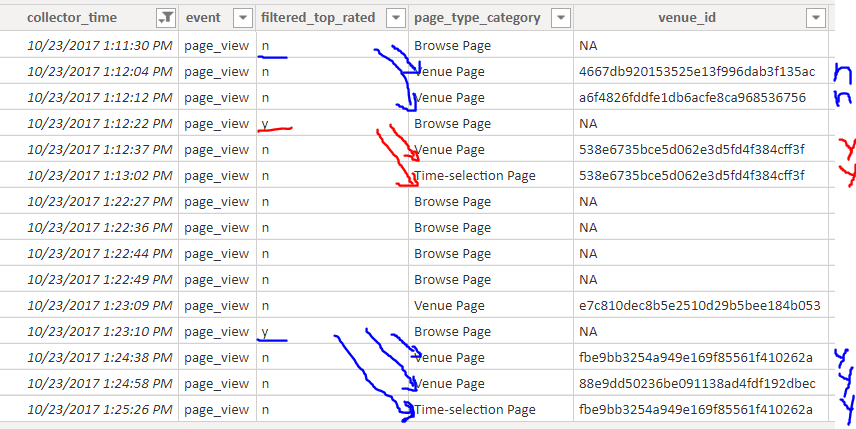The image size is (856, 429).
Task: Click the cell 10/23/2017 1:25:26 PM
Action: pos(100,410)
